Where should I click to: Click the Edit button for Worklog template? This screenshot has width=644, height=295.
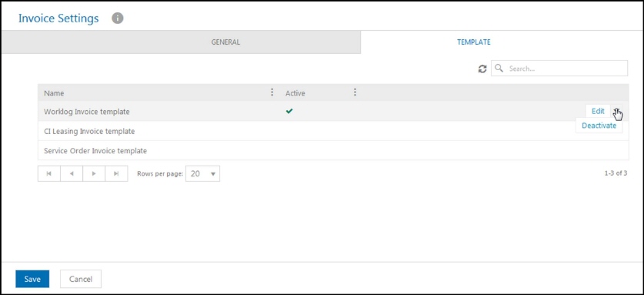598,111
